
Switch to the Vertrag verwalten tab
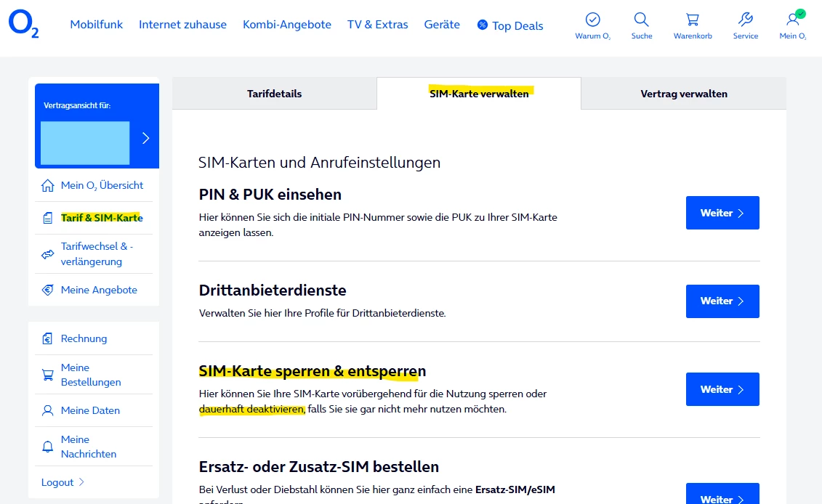coord(683,94)
